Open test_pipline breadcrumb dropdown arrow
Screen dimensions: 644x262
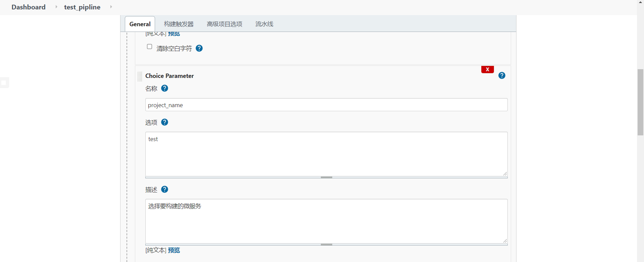click(x=111, y=7)
